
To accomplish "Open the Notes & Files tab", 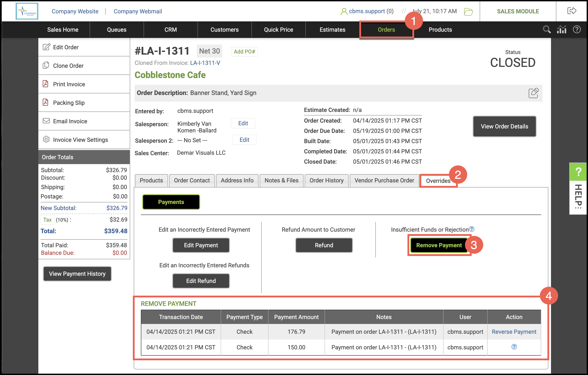I will click(281, 181).
